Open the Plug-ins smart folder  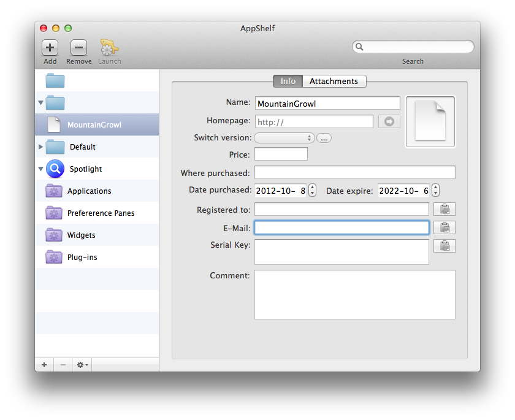pyautogui.click(x=97, y=257)
